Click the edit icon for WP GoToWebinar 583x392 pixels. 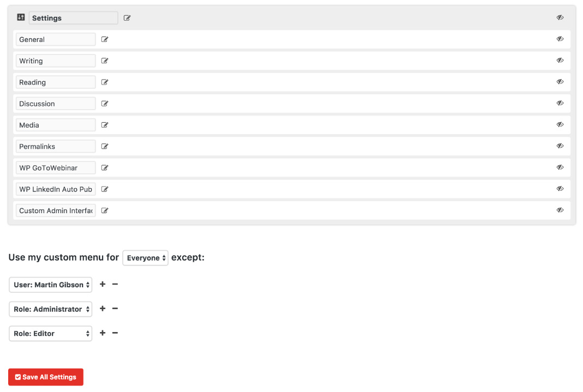[x=105, y=168]
